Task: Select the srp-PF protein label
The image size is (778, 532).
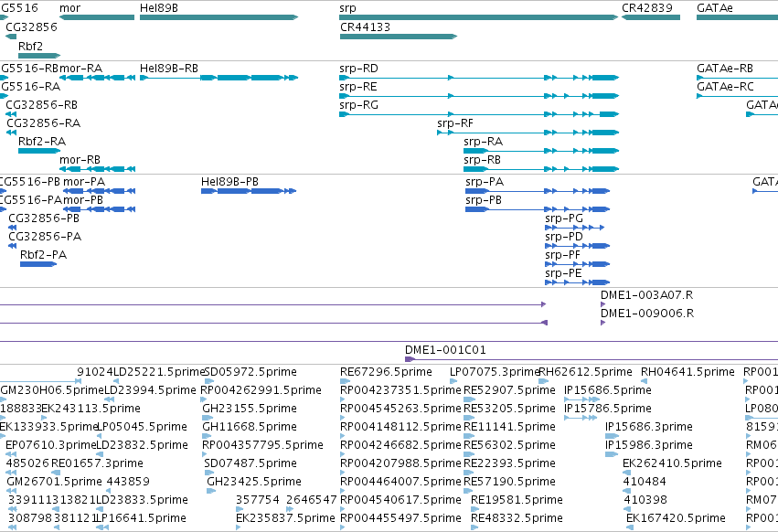Action: pos(562,256)
